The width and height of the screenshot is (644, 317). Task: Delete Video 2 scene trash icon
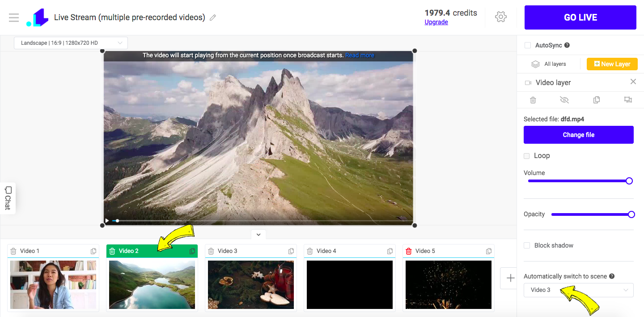pos(112,251)
